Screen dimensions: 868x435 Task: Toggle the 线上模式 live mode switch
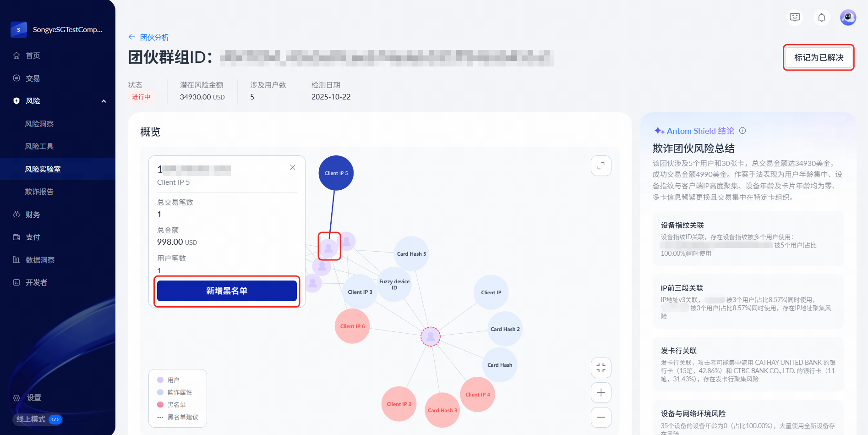55,419
